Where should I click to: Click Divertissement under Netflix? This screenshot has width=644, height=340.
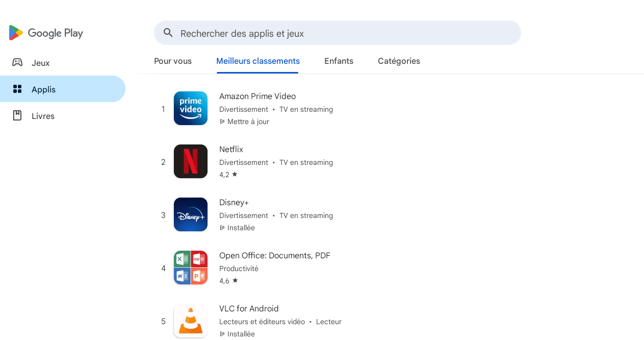click(244, 162)
